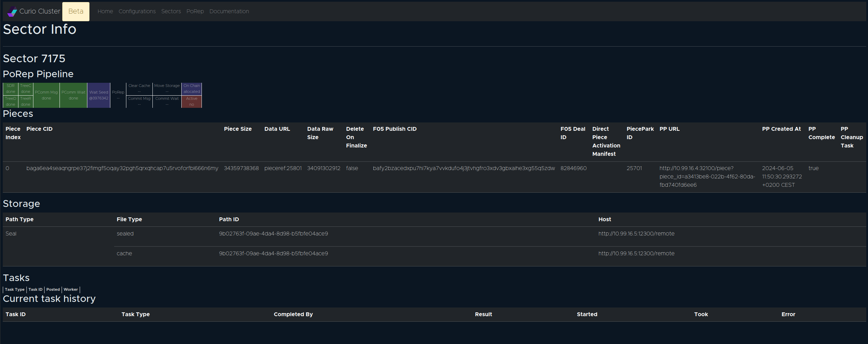The image size is (868, 344).
Task: Select the SDR done pipeline cell
Action: (10, 89)
